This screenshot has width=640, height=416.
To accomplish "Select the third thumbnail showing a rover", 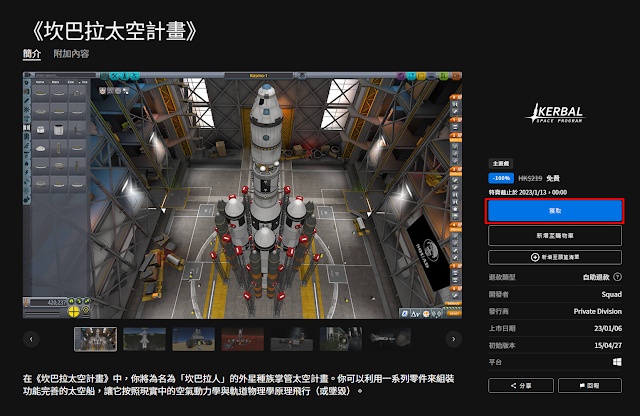I will click(x=193, y=339).
